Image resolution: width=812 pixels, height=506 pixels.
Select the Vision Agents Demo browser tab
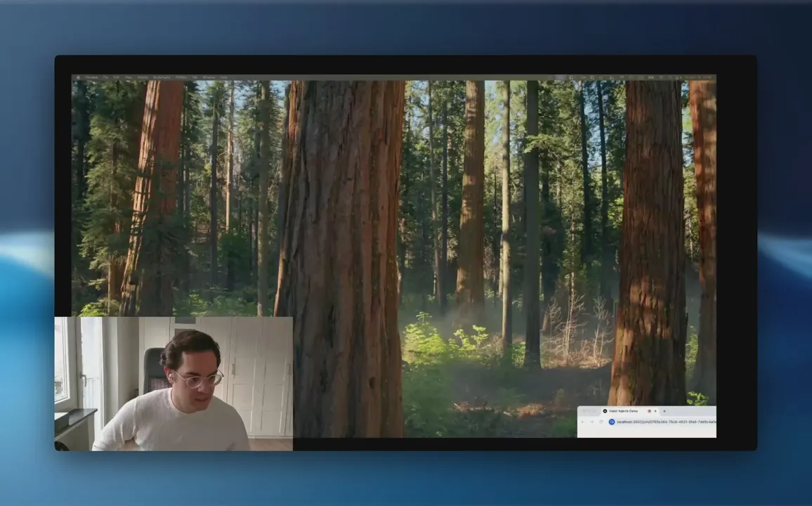(629, 411)
